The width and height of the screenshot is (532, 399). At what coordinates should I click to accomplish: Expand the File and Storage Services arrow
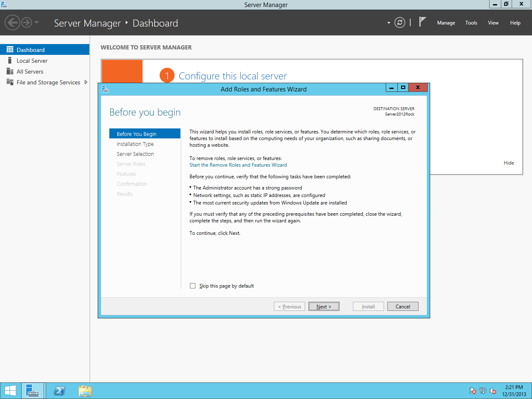pos(86,82)
